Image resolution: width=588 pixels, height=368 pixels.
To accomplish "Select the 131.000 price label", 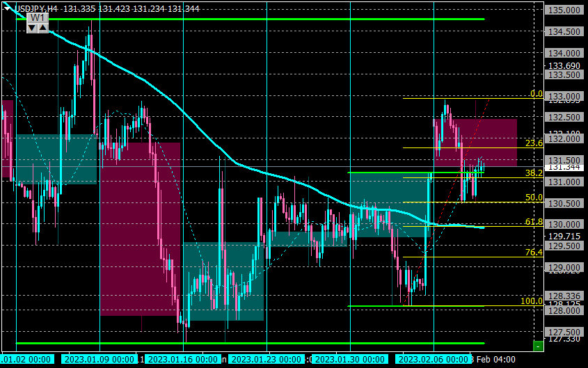I will (564, 182).
